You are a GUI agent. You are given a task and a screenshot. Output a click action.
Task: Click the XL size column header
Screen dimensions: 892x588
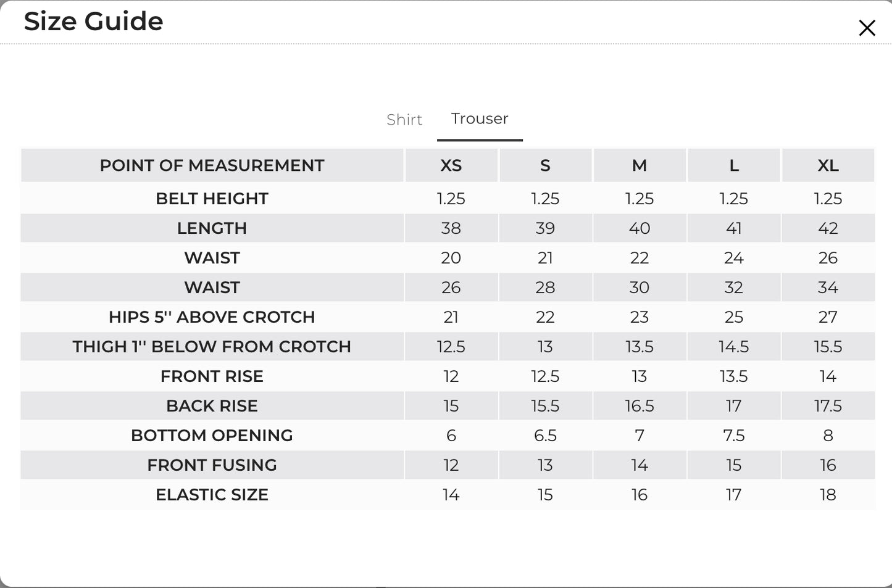pos(828,165)
